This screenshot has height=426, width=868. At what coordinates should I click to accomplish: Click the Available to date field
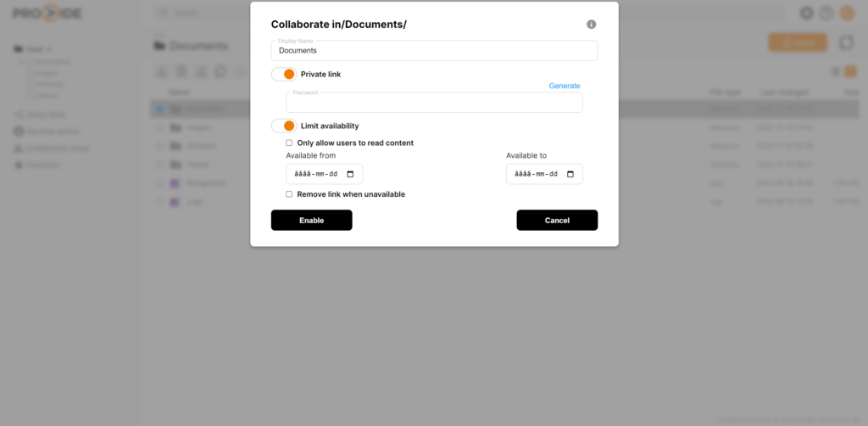point(536,174)
